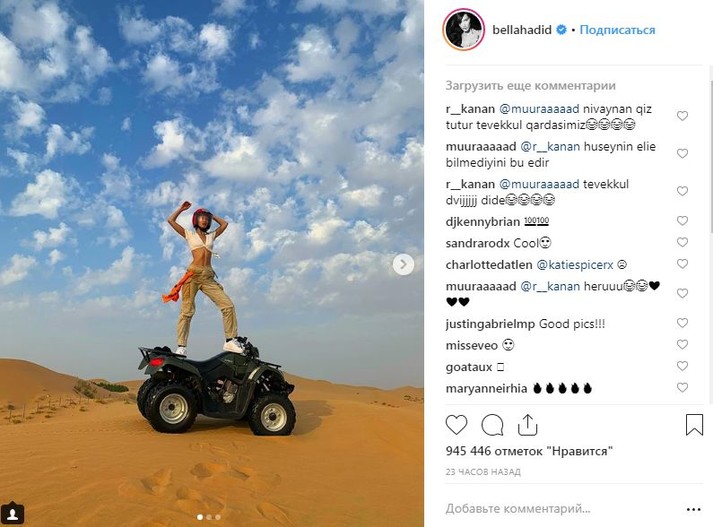The height and width of the screenshot is (527, 713).
Task: Click the share post arrow icon
Action: click(527, 425)
